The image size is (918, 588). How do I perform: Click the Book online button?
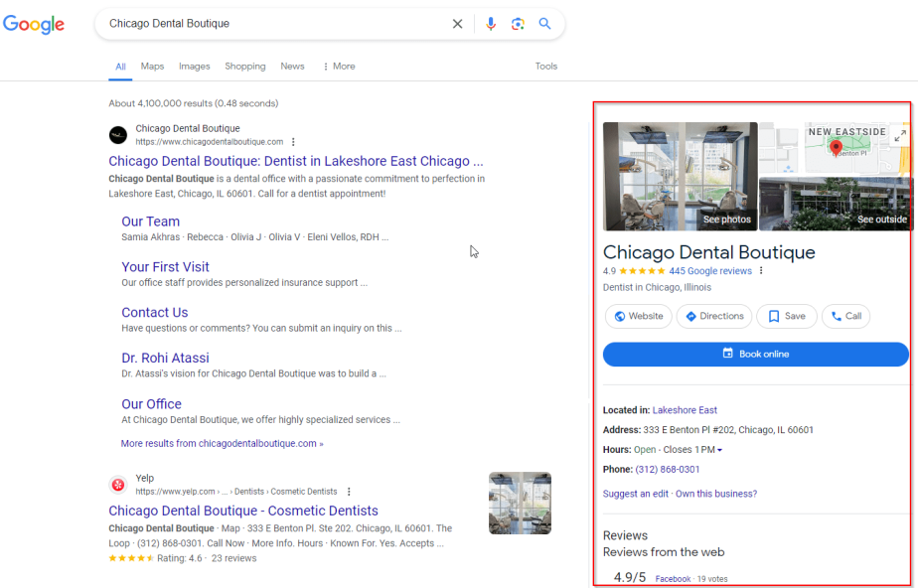[x=756, y=354]
